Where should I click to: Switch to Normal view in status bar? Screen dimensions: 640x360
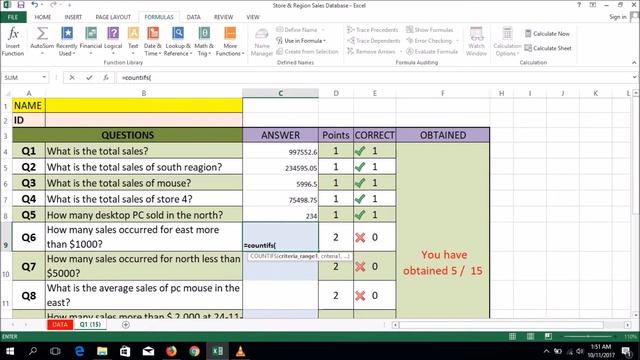click(x=513, y=336)
